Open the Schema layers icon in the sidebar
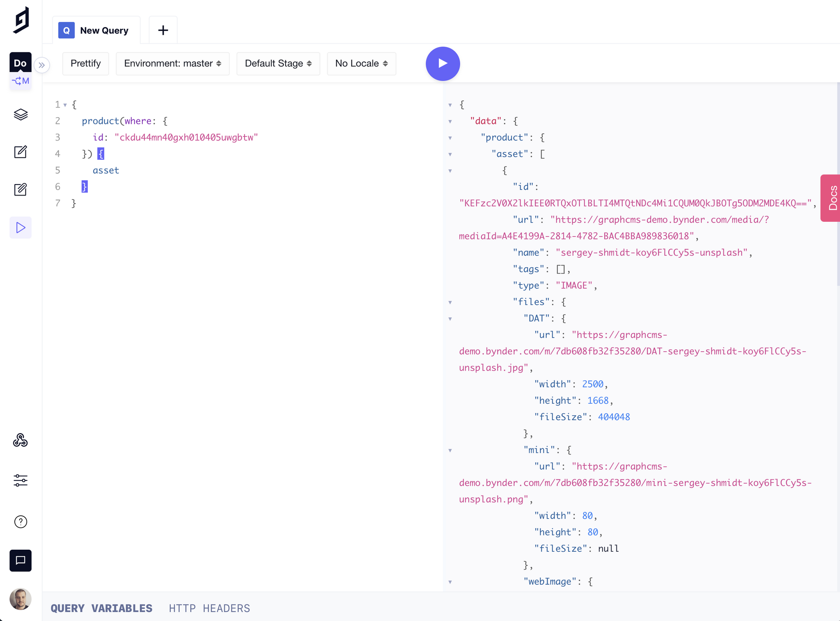 pos(21,114)
